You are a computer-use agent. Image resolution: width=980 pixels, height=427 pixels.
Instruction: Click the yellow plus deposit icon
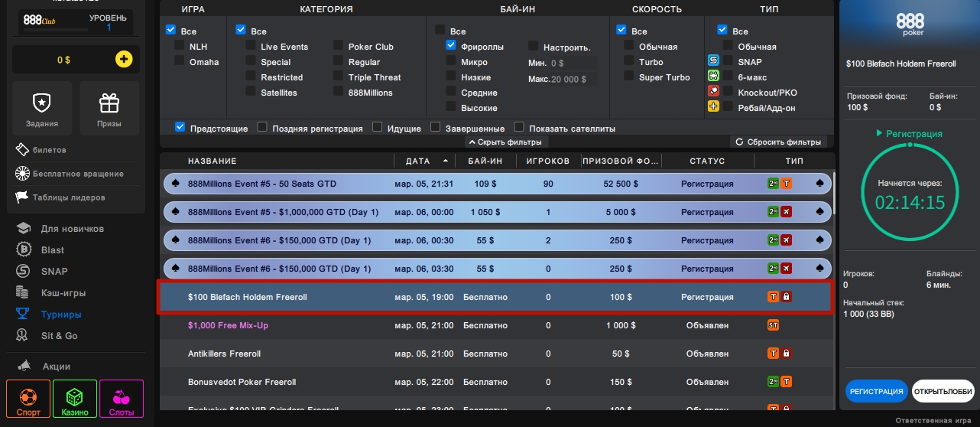click(x=124, y=59)
